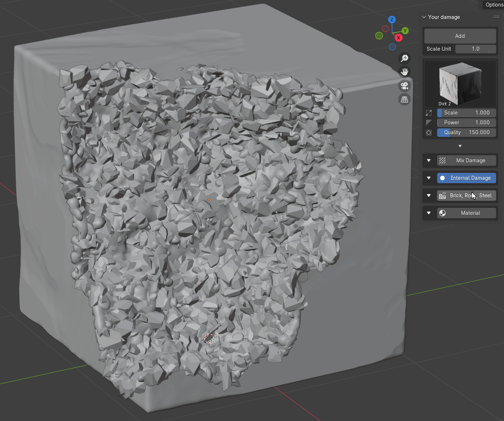Expand the arrow beside Internal Damage
This screenshot has height=421, width=504.
pyautogui.click(x=429, y=178)
